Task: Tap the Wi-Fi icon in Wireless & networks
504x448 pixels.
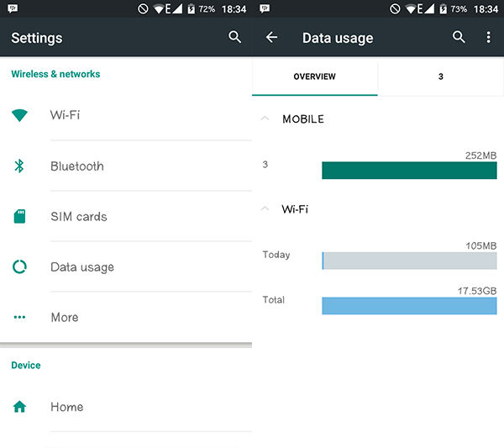Action: tap(19, 115)
